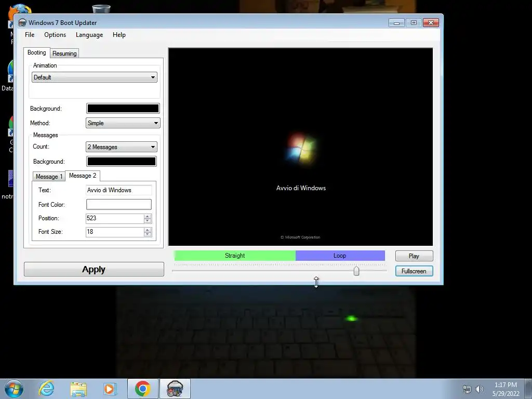Click the Boot Updater taskbar icon
The width and height of the screenshot is (532, 399).
click(175, 389)
